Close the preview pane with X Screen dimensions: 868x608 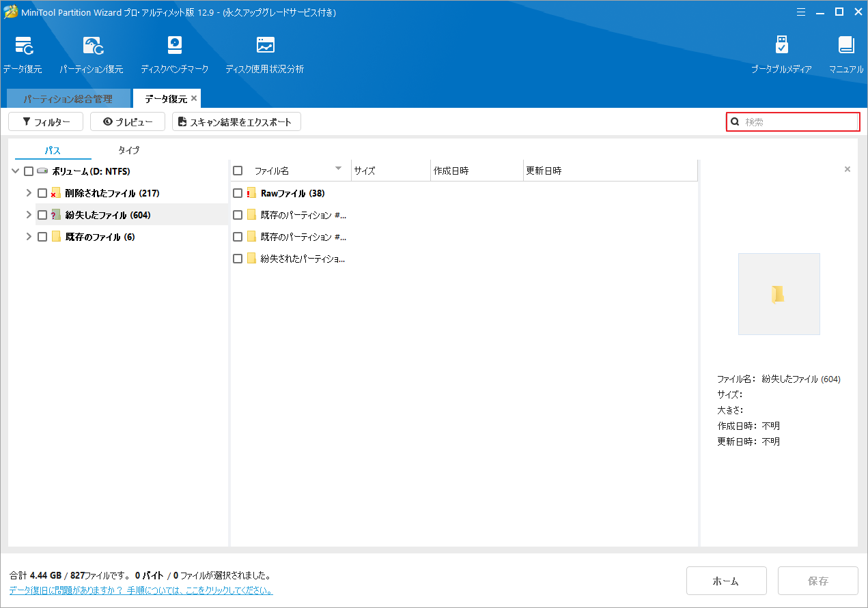[848, 169]
